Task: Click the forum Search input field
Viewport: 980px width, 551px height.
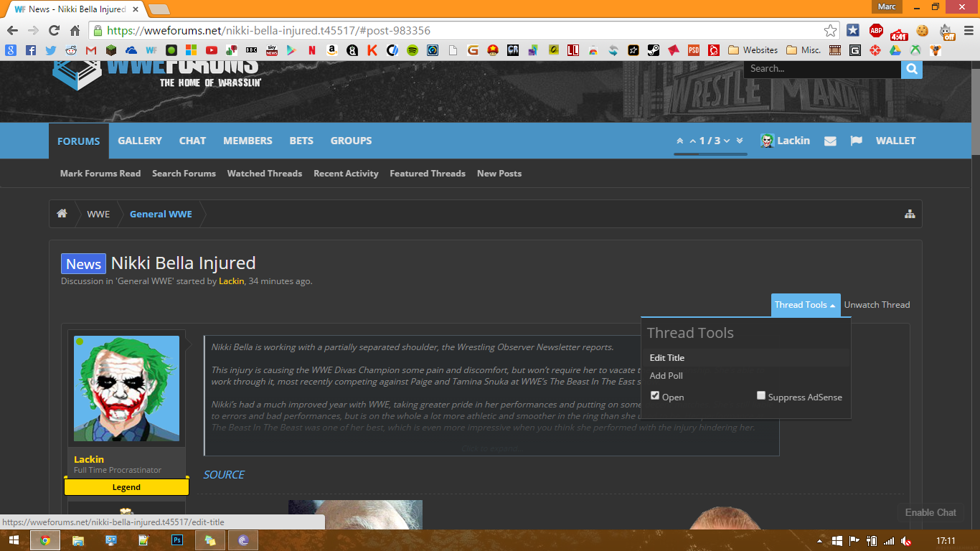Action: coord(821,69)
